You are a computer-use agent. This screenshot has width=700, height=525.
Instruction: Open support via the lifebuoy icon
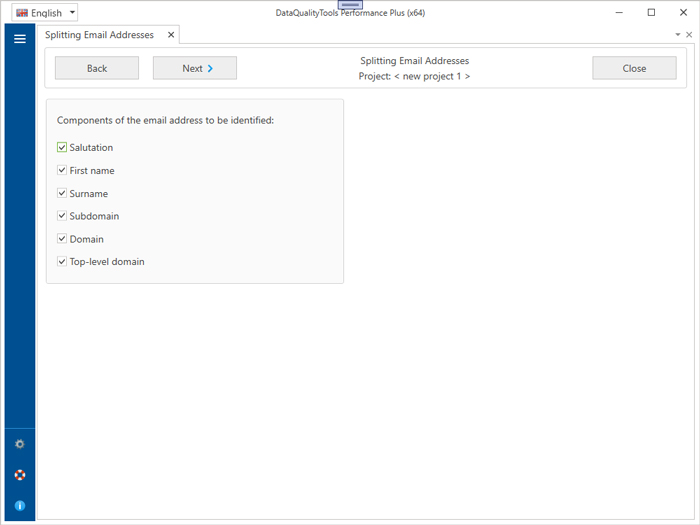(x=20, y=475)
